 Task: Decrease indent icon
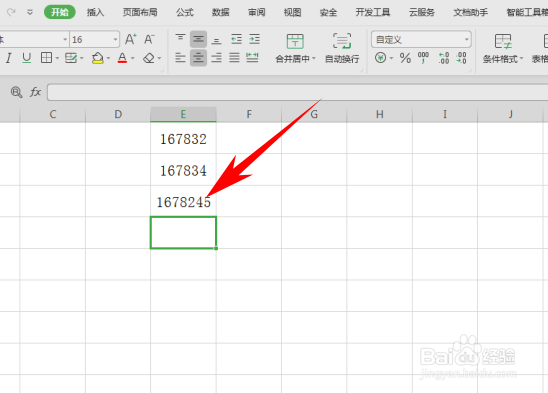click(x=237, y=39)
